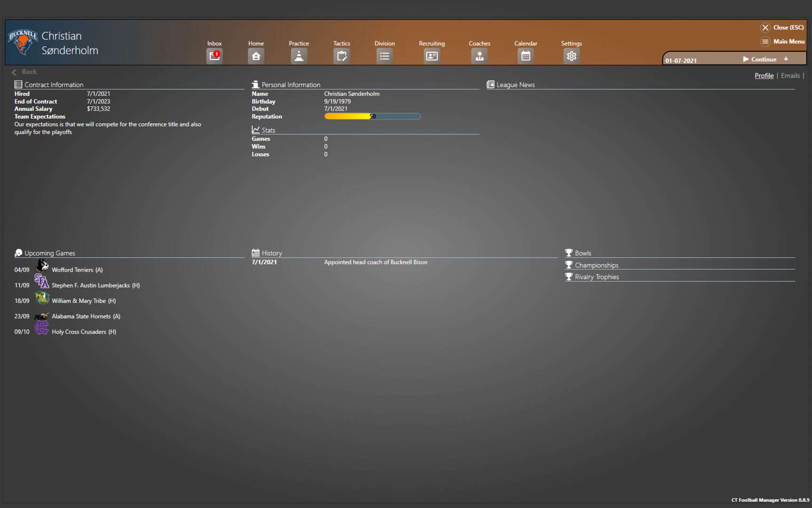The height and width of the screenshot is (508, 812).
Task: Select the Profile tab
Action: coord(764,76)
